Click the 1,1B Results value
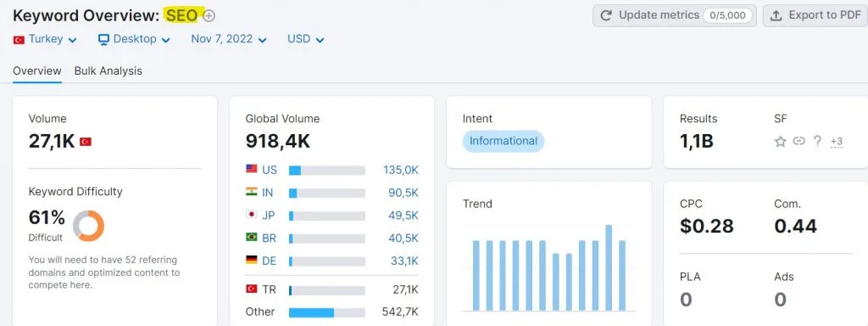The width and height of the screenshot is (868, 326). pyautogui.click(x=697, y=142)
